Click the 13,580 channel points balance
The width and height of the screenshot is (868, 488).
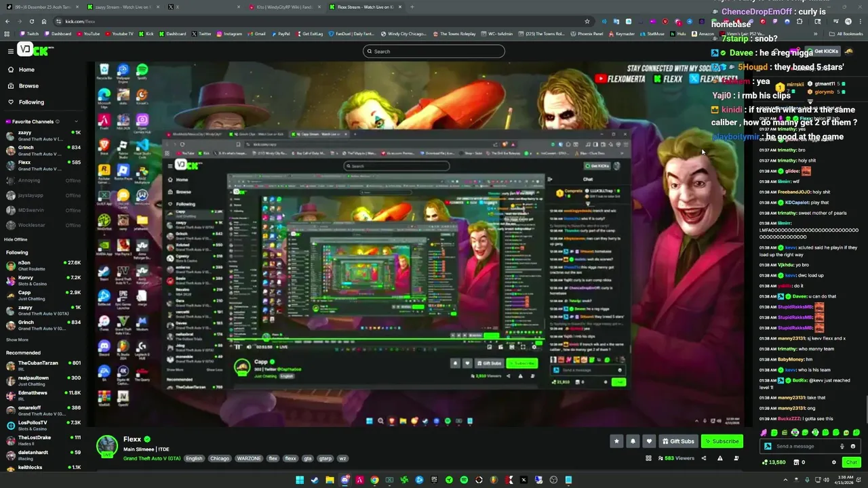(774, 462)
